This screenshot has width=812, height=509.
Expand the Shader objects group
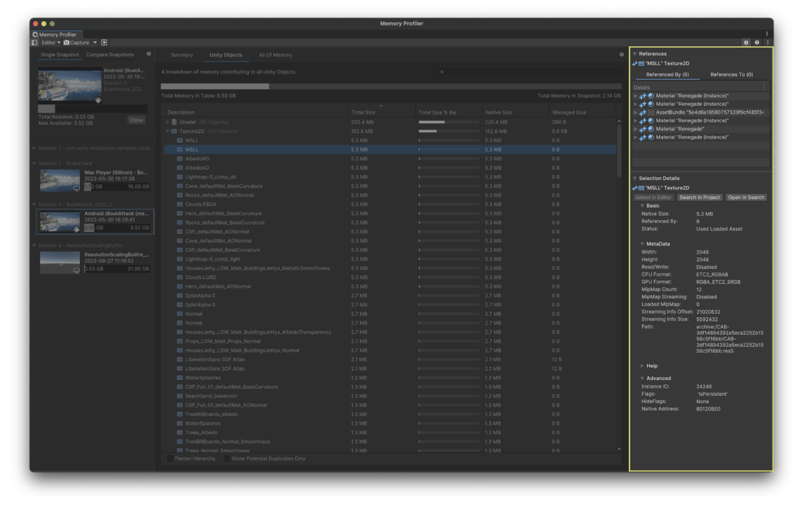coord(168,122)
